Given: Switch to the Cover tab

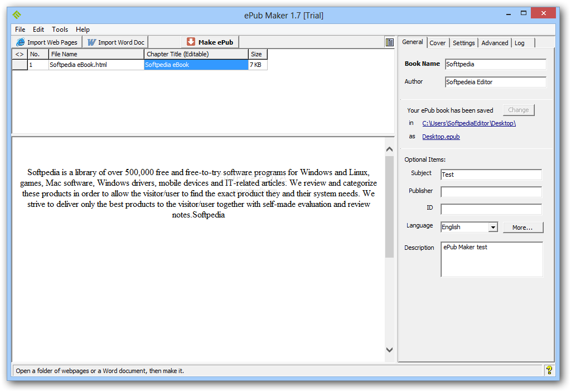Looking at the screenshot, I should pyautogui.click(x=437, y=43).
